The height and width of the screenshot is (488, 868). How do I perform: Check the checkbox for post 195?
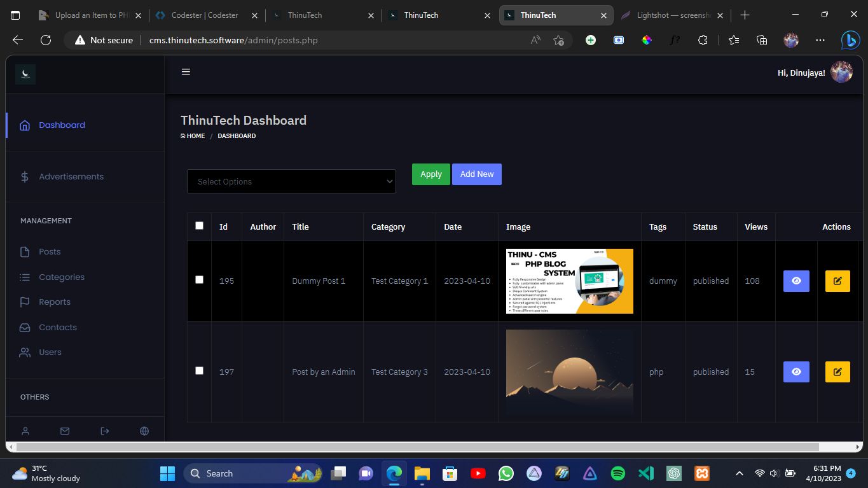click(x=199, y=280)
